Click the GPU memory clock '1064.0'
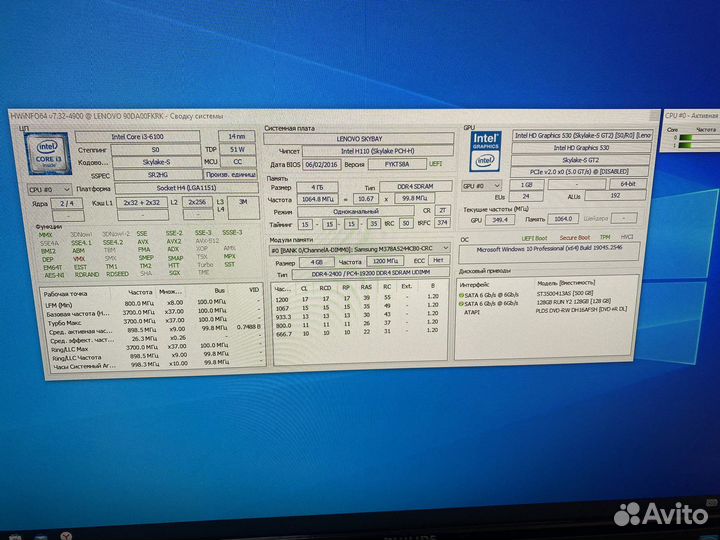 pyautogui.click(x=563, y=219)
